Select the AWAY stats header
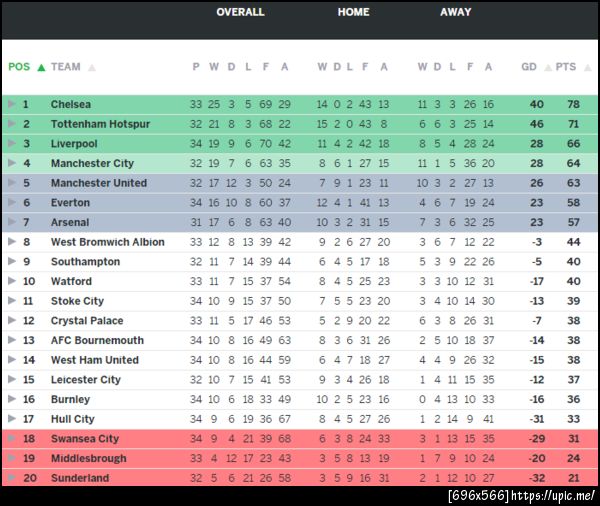The width and height of the screenshot is (600, 506). (456, 12)
